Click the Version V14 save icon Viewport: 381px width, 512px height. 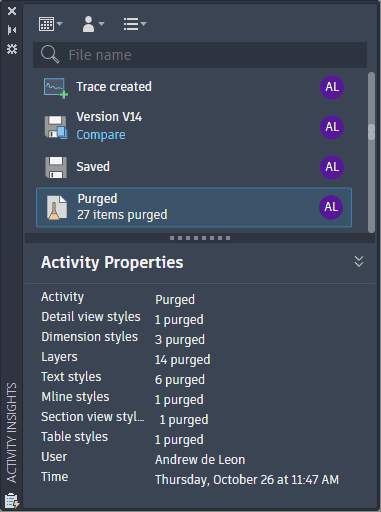tap(56, 127)
